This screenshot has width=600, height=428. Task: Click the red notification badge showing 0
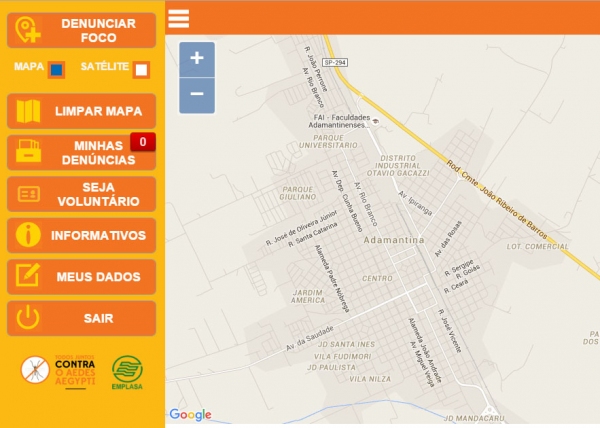[143, 142]
